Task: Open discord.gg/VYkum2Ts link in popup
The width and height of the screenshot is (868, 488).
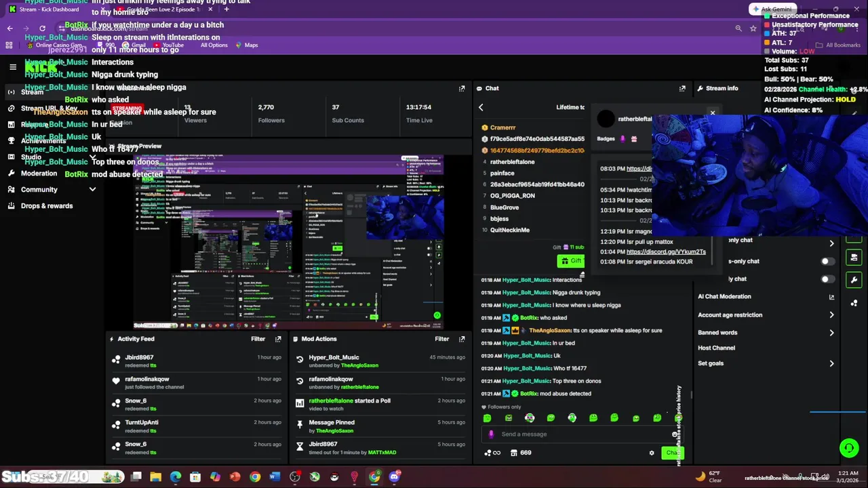Action: pos(666,251)
